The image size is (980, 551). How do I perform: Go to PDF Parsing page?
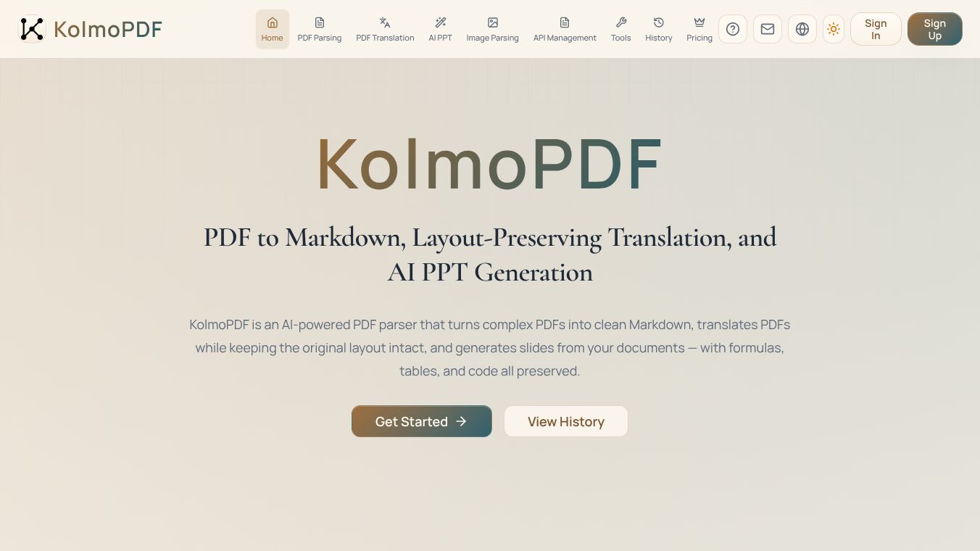(320, 29)
